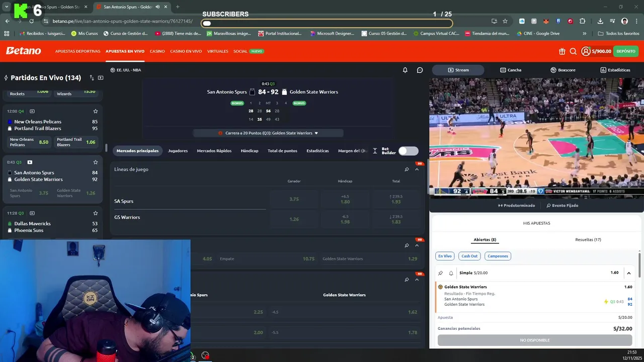Open stream icon on Pelicans match card
The height and width of the screenshot is (362, 644).
[x=32, y=111]
